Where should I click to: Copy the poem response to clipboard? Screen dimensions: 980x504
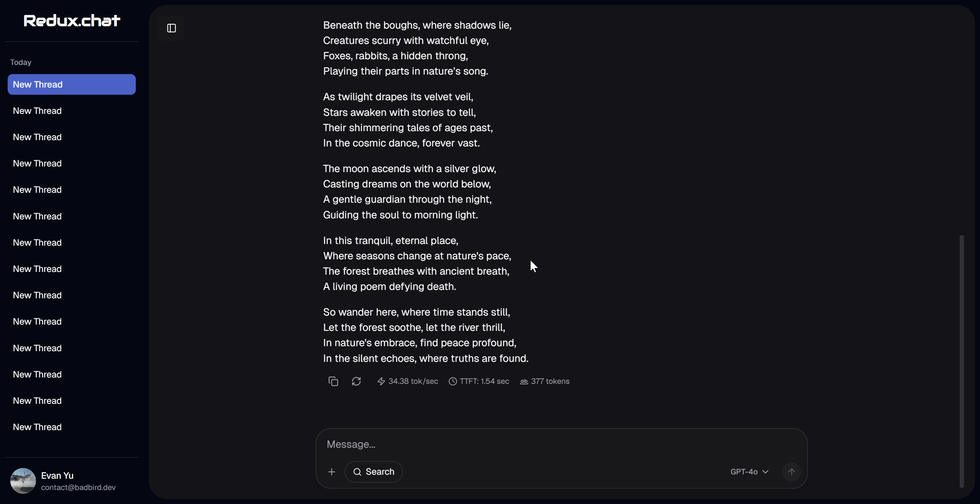(x=333, y=381)
